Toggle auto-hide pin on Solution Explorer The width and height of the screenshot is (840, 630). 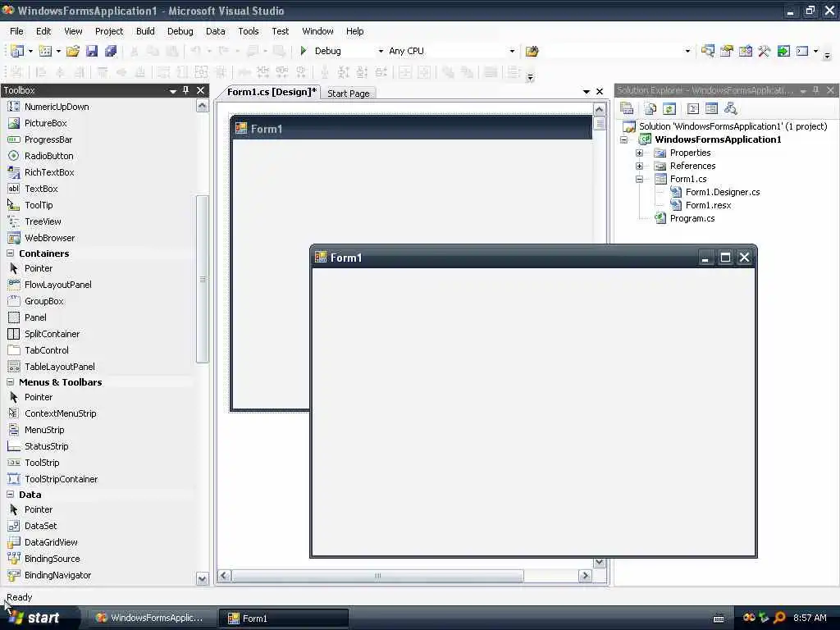click(816, 90)
